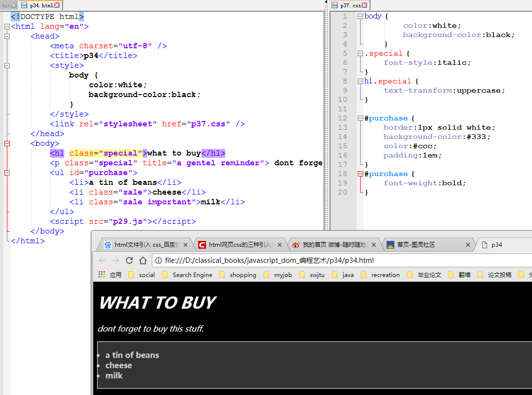This screenshot has height=395, width=532.
Task: Click the red C favicon on second tab
Action: pyautogui.click(x=202, y=245)
